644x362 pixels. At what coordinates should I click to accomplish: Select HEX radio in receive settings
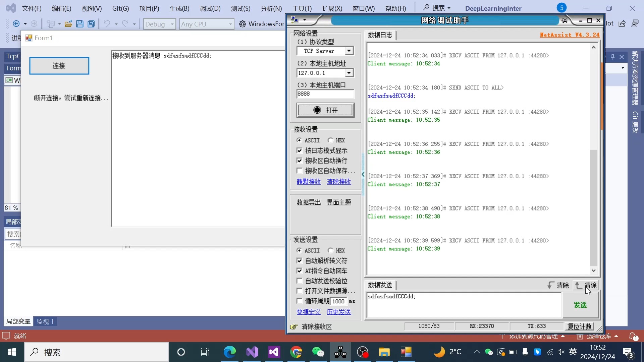pyautogui.click(x=330, y=140)
